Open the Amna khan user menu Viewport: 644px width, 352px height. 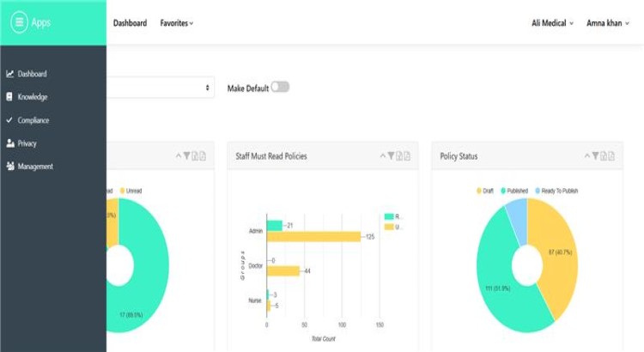[x=608, y=23]
